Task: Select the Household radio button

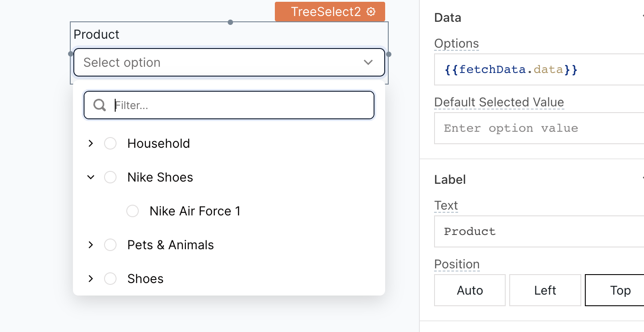Action: point(110,143)
